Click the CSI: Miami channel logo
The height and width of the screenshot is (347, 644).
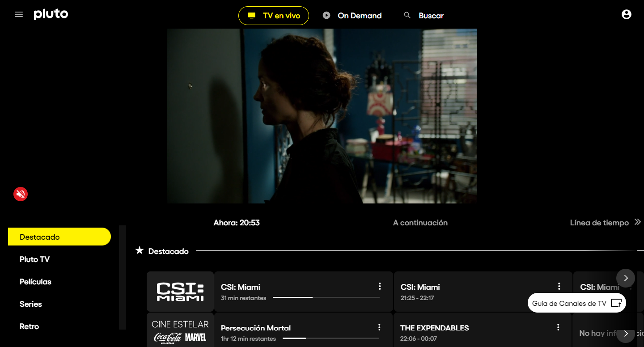tap(180, 291)
